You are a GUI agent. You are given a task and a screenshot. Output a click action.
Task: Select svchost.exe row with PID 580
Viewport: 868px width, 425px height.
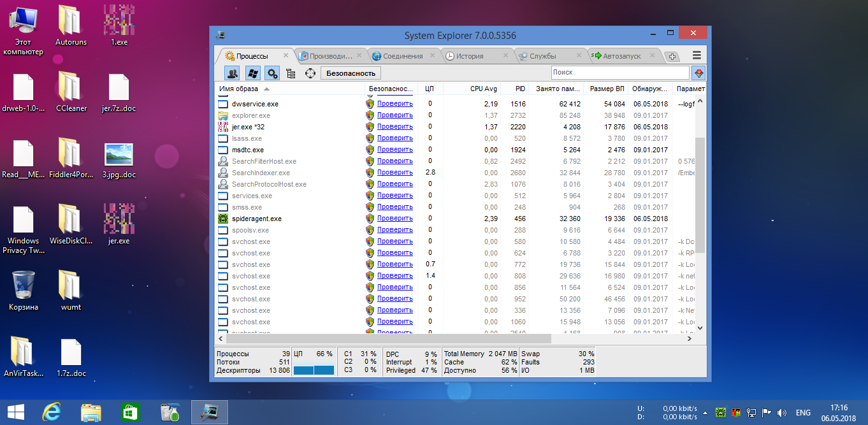click(x=454, y=241)
